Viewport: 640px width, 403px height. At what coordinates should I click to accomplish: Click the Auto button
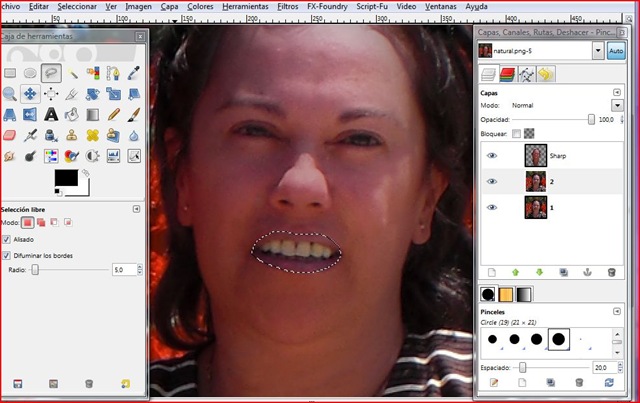pos(616,51)
